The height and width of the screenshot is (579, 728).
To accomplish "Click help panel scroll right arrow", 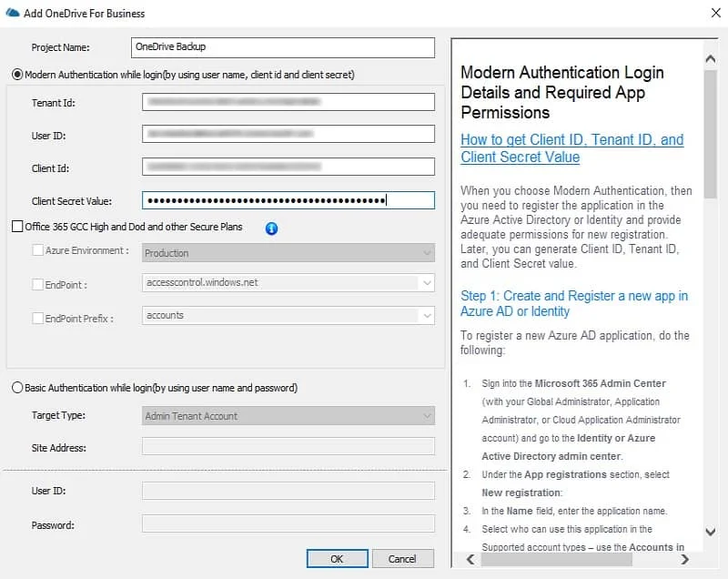I will [x=685, y=559].
